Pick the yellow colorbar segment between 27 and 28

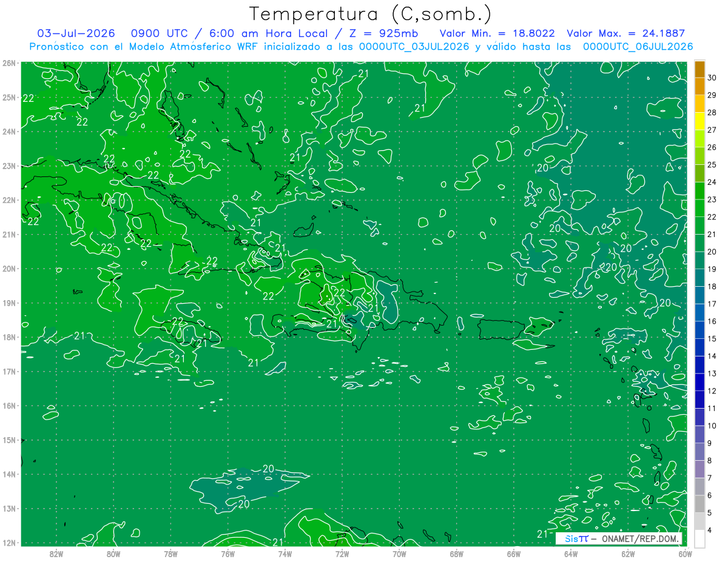point(699,121)
